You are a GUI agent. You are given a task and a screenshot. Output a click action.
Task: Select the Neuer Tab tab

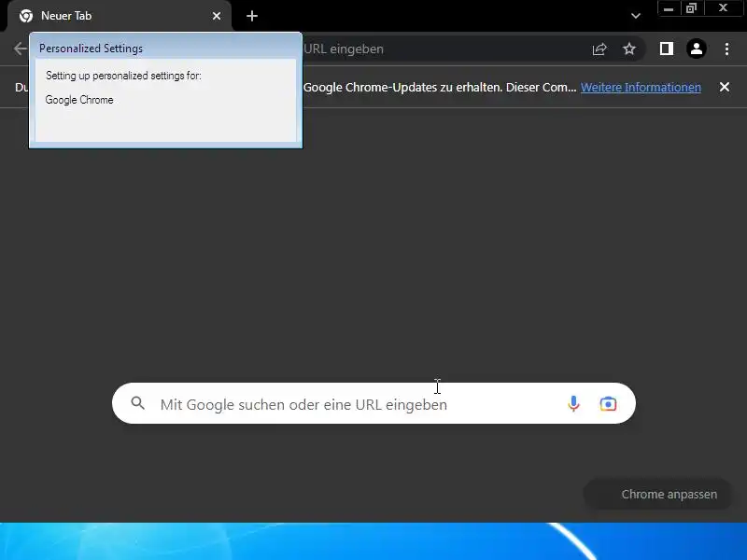[120, 16]
